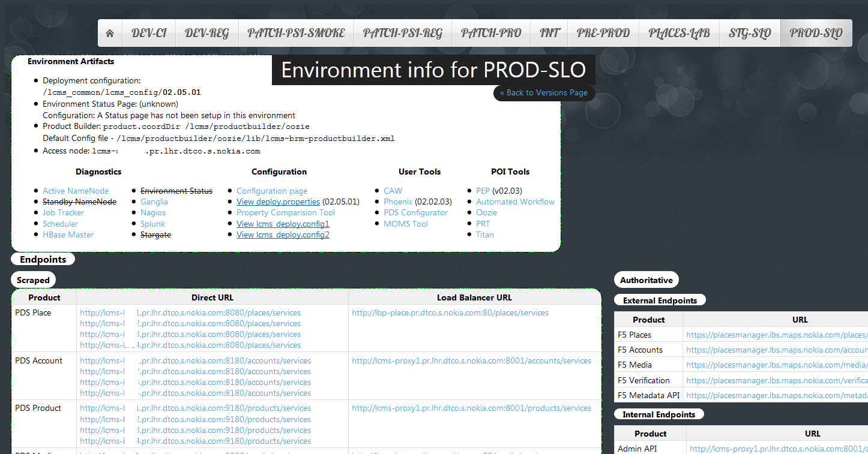Click the Environment info for PROD-SLO heading
This screenshot has width=868, height=454.
tap(433, 70)
